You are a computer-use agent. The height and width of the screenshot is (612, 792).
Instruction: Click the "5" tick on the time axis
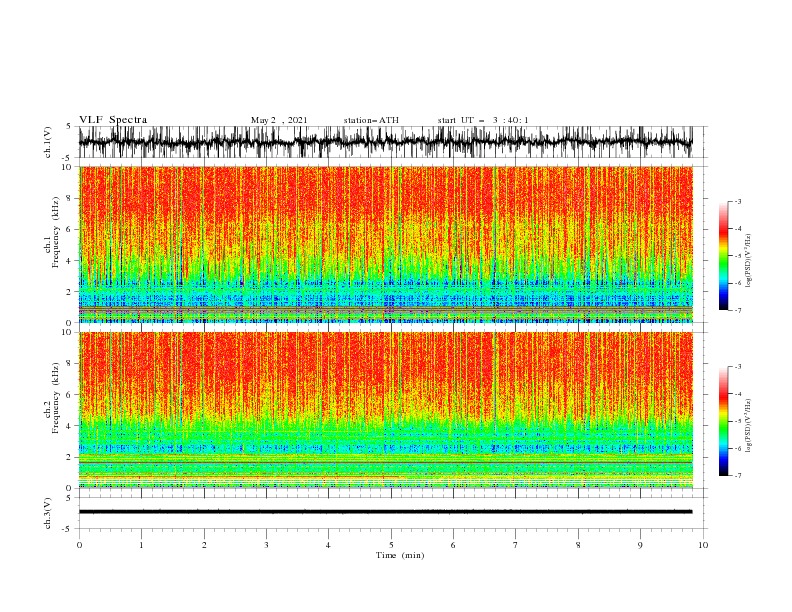391,545
